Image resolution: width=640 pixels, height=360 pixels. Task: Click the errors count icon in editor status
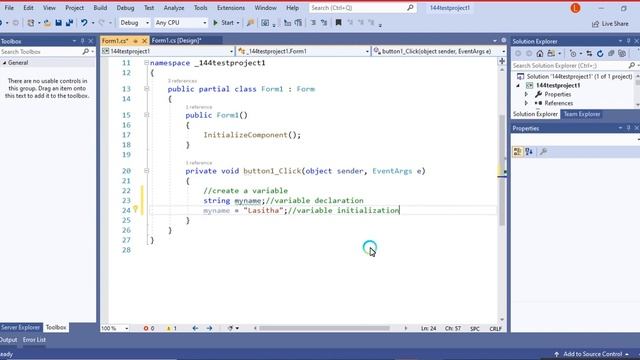tap(149, 328)
